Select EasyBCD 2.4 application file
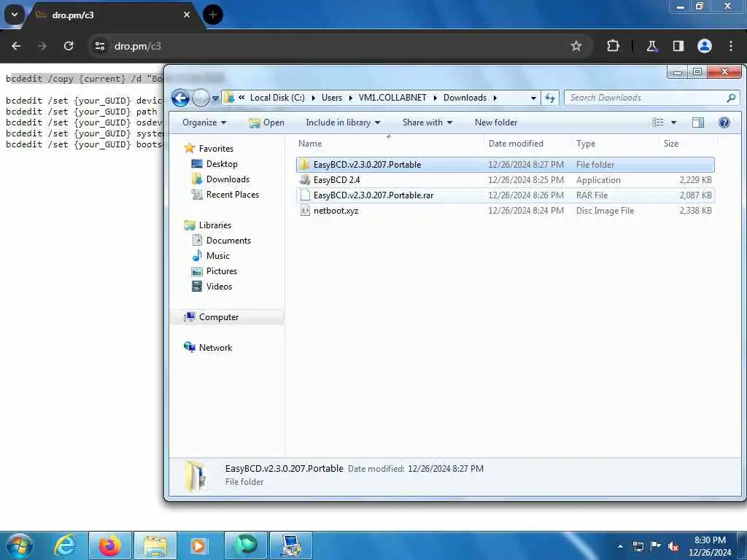747x560 pixels. click(x=505, y=180)
